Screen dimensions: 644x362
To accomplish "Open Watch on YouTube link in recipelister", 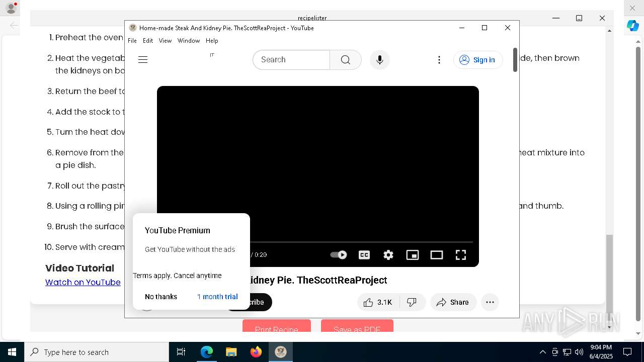I will (x=83, y=283).
